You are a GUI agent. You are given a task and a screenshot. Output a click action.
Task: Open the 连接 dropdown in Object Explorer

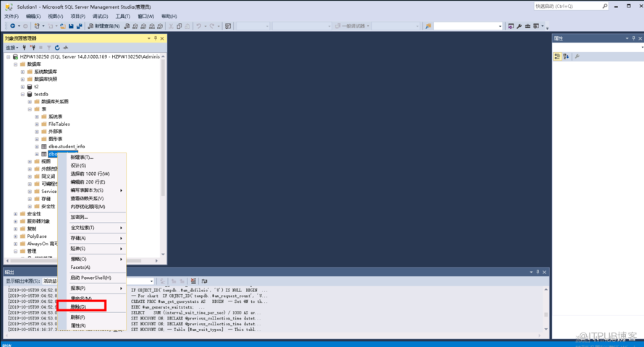click(x=12, y=48)
